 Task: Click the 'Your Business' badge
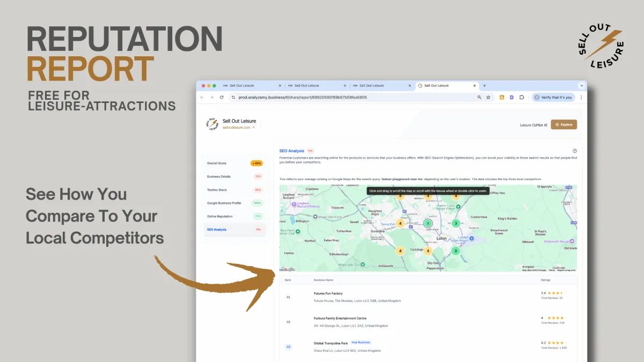click(361, 343)
